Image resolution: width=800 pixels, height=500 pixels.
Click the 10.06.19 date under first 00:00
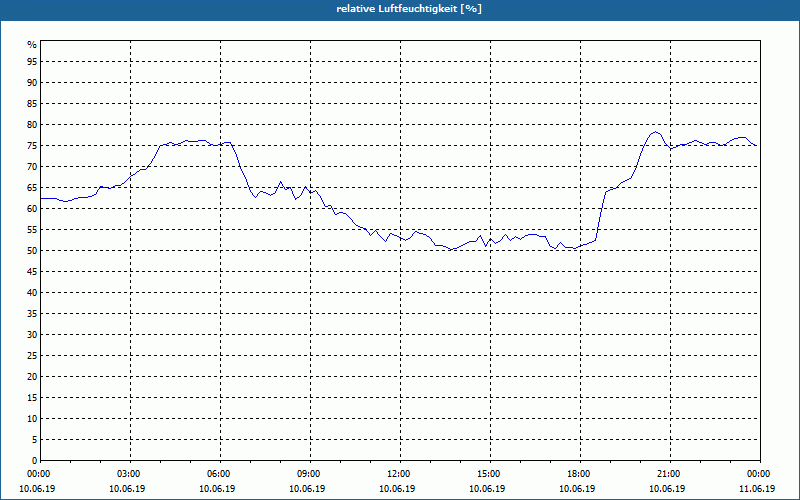[x=37, y=489]
